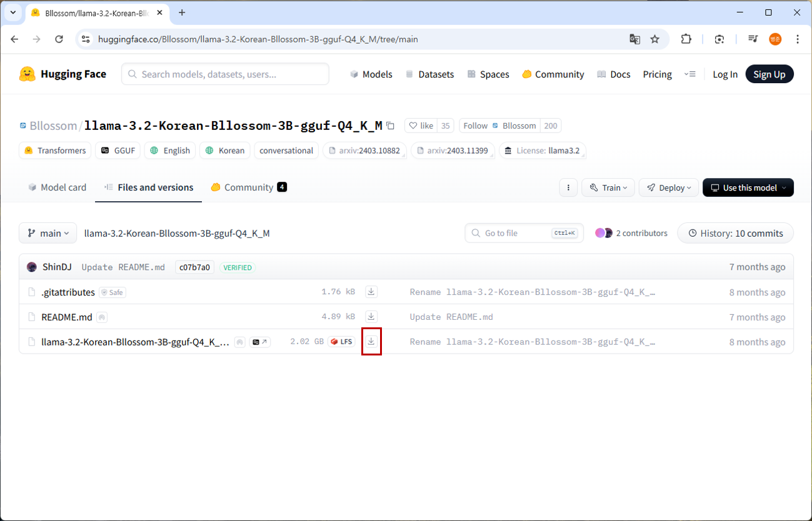This screenshot has height=521, width=812.
Task: Like this model
Action: coord(421,126)
